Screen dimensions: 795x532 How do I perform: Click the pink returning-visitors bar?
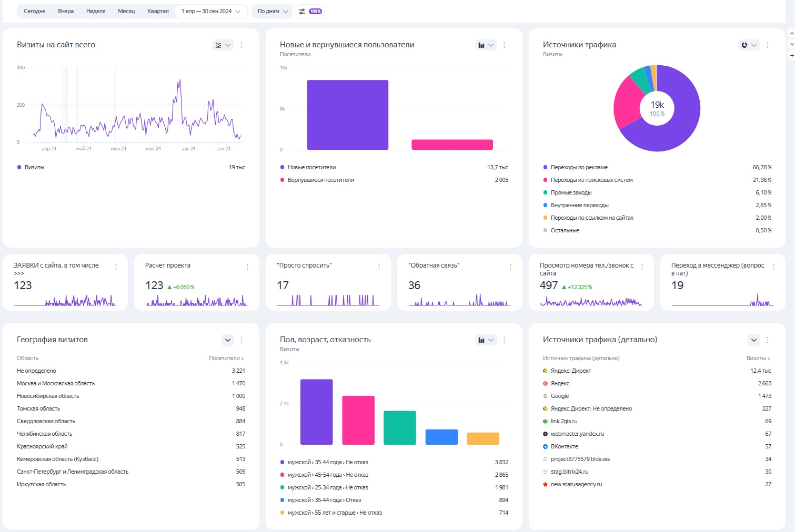pyautogui.click(x=452, y=145)
